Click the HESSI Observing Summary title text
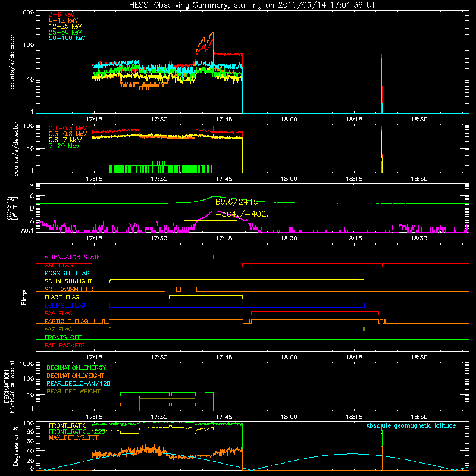The width and height of the screenshot is (476, 476). pos(252,5)
